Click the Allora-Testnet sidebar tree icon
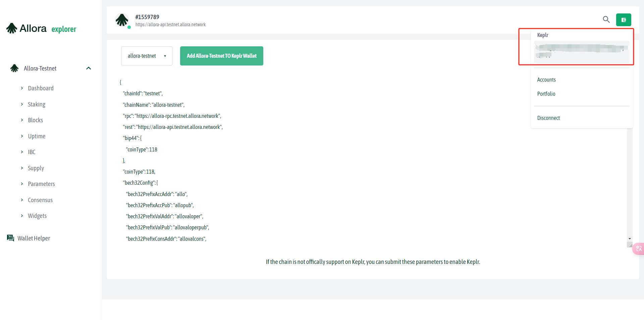 [x=14, y=68]
